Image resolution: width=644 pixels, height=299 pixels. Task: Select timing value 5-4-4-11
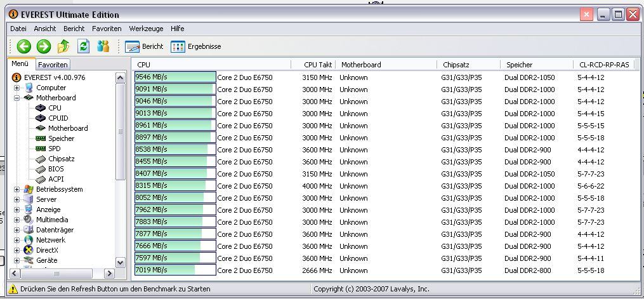[x=591, y=258]
